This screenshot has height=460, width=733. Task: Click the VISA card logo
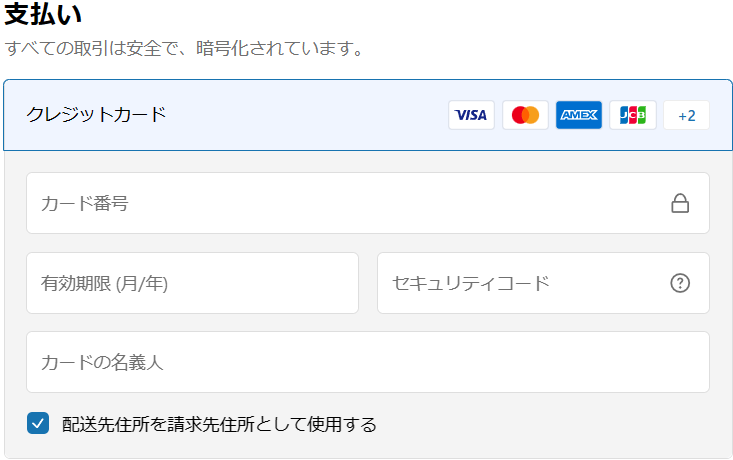[471, 115]
